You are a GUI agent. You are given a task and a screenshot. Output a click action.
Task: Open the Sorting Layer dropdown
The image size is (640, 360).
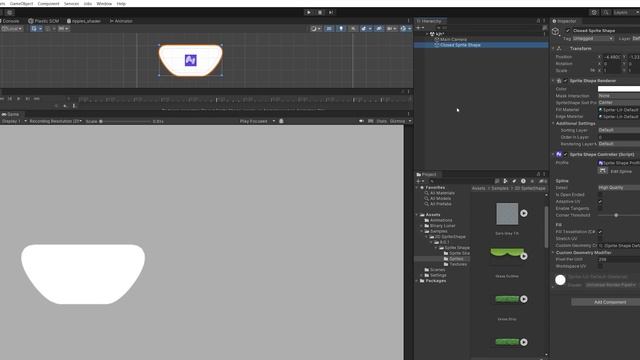tap(619, 130)
